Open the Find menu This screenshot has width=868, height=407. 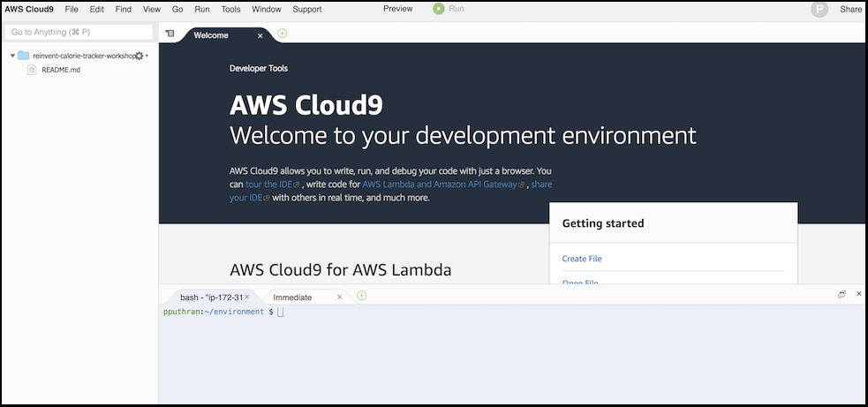[124, 10]
